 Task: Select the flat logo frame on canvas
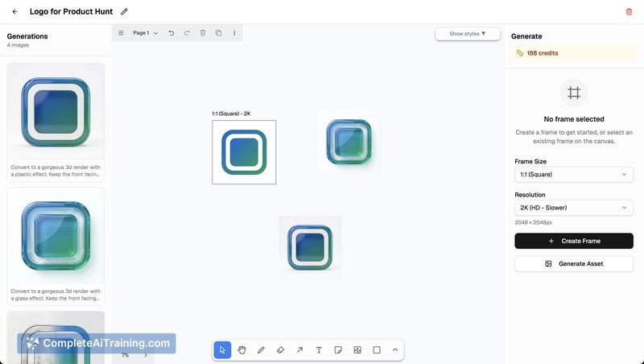pos(244,152)
